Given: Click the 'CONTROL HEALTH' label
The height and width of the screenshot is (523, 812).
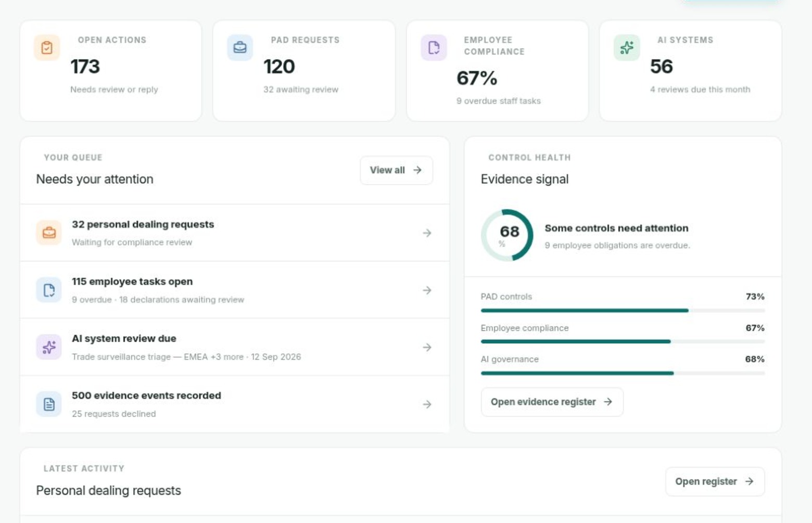Looking at the screenshot, I should click(x=529, y=158).
